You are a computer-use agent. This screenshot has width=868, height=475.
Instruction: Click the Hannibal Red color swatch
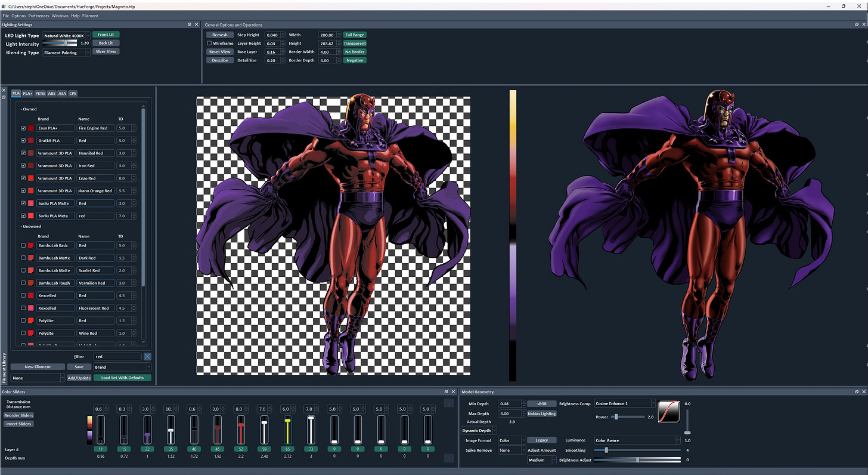pos(30,153)
